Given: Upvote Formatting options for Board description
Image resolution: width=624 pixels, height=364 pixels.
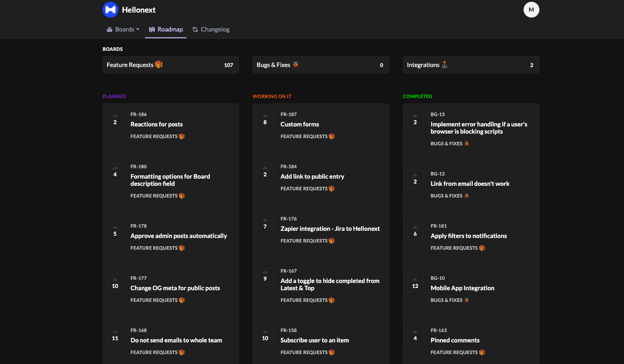Looking at the screenshot, I should [x=115, y=172].
